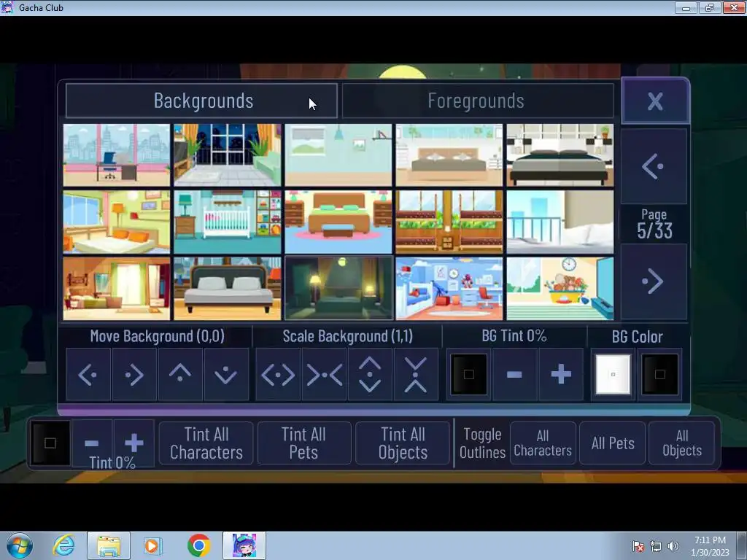Select the dark night bedroom with lamps

(x=338, y=289)
